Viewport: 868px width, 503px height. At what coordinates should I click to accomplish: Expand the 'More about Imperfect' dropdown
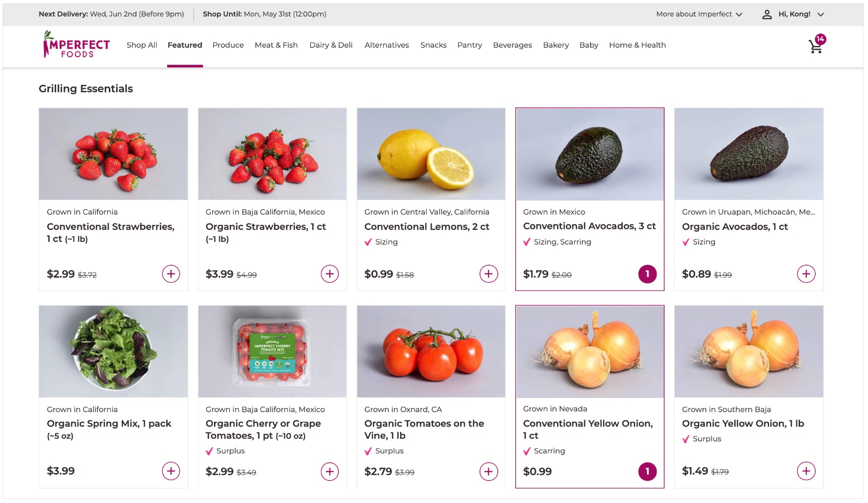699,14
